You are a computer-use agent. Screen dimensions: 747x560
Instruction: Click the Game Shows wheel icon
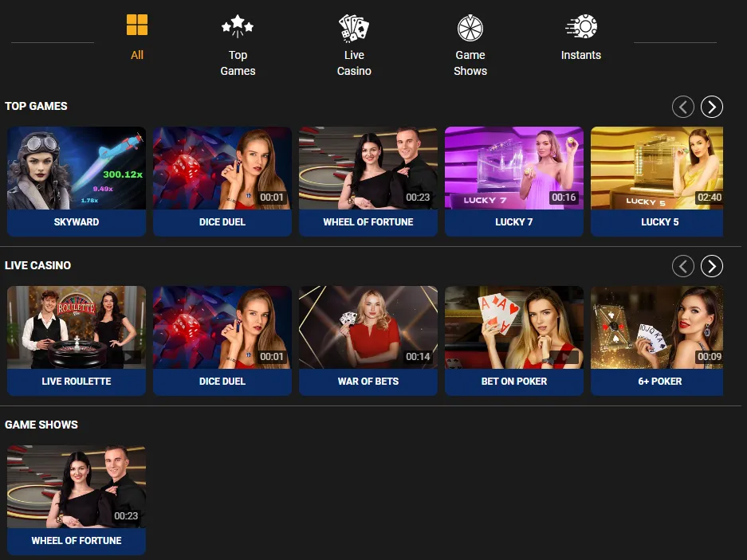point(470,28)
